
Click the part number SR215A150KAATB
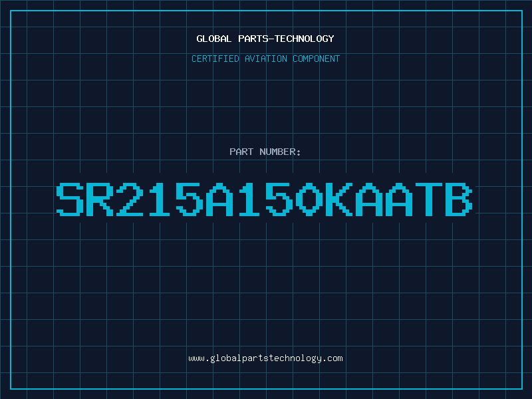tap(264, 199)
